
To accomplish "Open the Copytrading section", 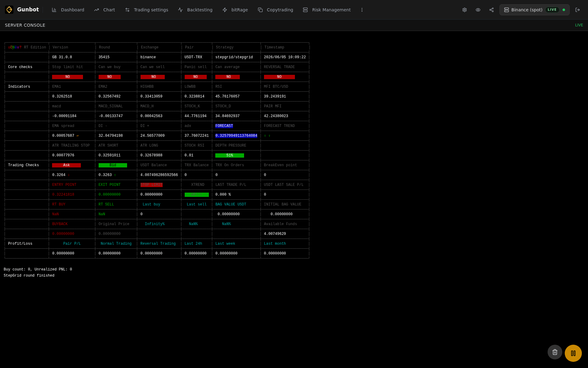I will tap(275, 10).
